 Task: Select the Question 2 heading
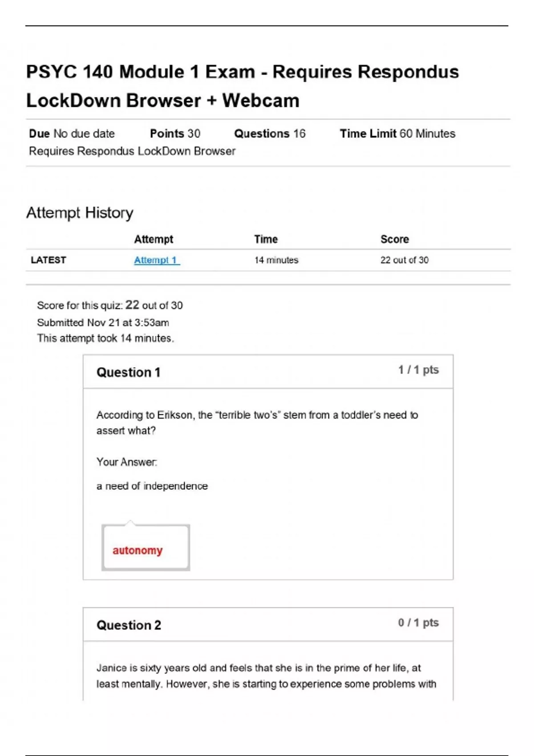click(129, 625)
